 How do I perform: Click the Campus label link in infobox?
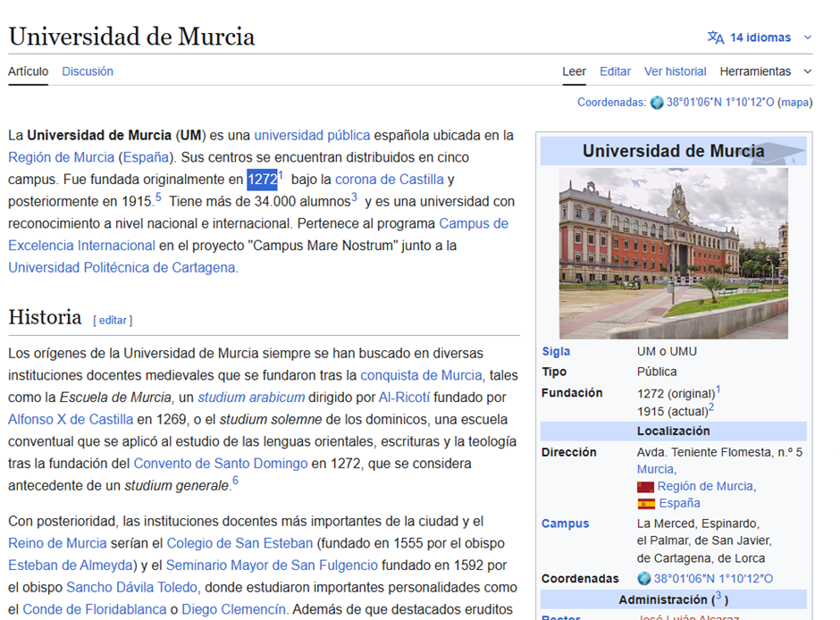point(565,524)
